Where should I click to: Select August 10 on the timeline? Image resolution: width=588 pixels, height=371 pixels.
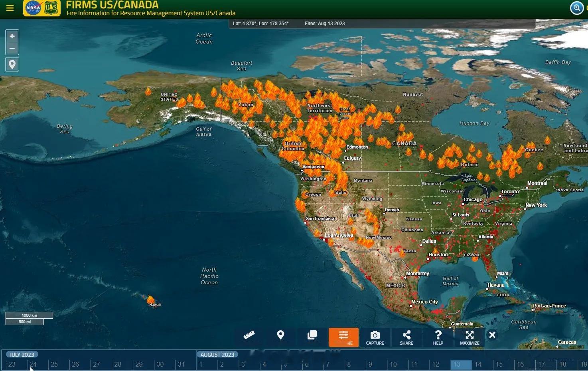point(393,364)
